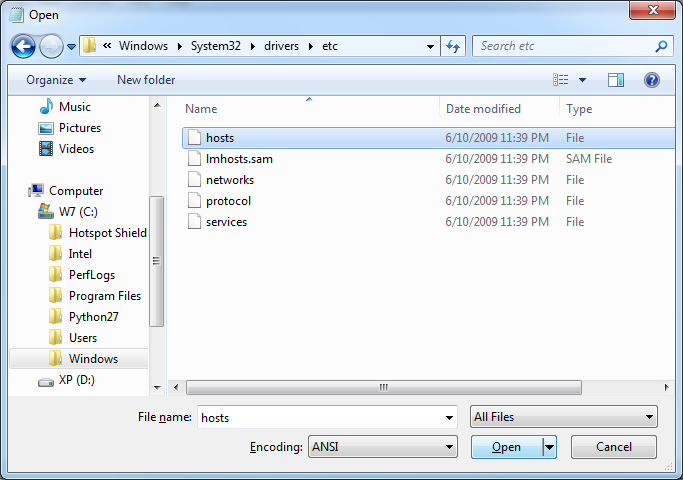Image resolution: width=683 pixels, height=480 pixels.
Task: Select the lmhosts.sam file icon
Action: [x=195, y=159]
